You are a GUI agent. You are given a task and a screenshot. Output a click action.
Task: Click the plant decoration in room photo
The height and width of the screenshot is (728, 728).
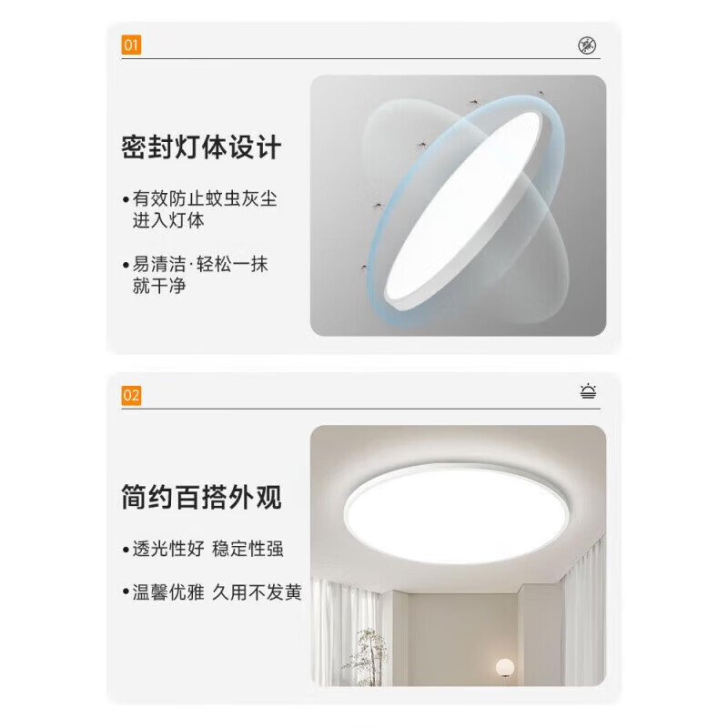369,656
